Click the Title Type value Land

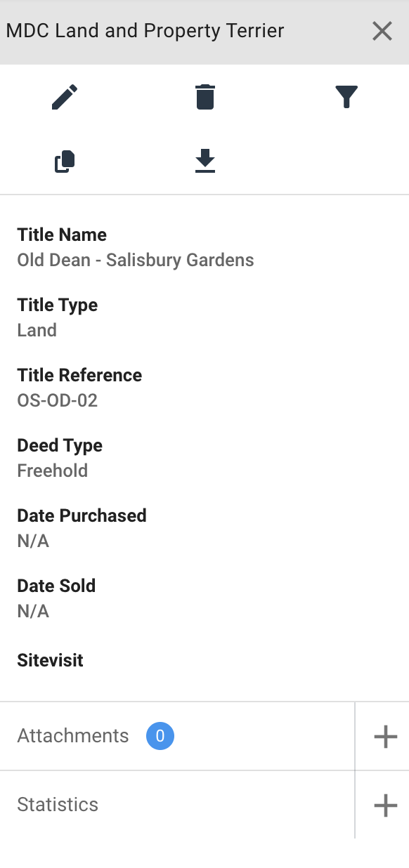pos(37,330)
